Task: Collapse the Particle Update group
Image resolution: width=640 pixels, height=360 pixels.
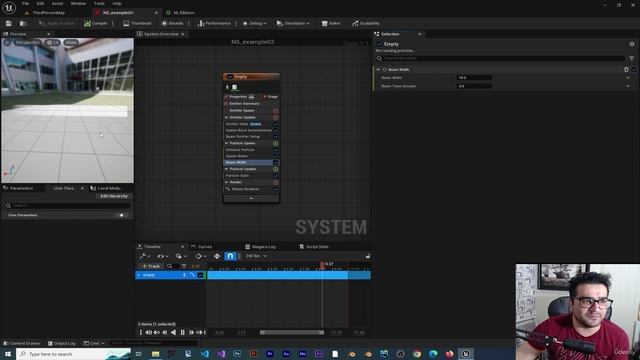Action: coord(227,169)
